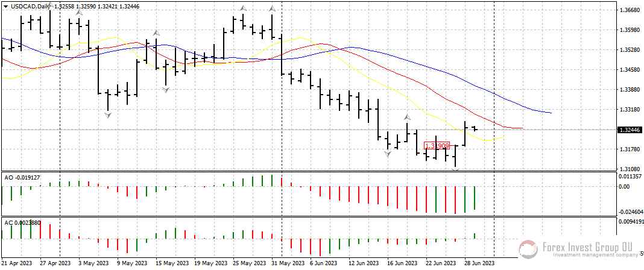Select the up fractal arrow above the mid-May bar
Image resolution: width=644 pixels, height=270 pixels.
(156, 33)
